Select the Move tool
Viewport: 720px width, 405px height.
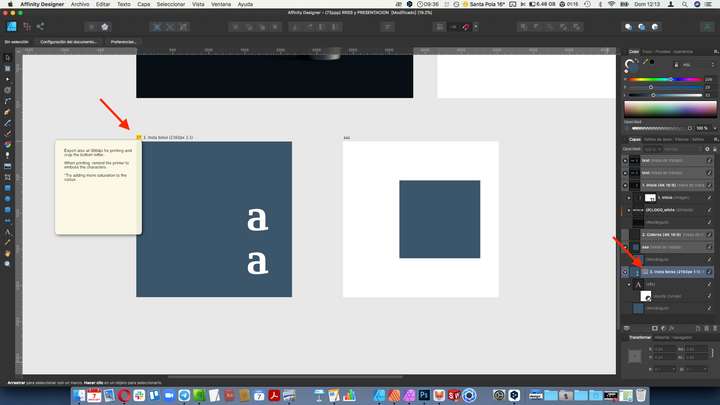7,58
